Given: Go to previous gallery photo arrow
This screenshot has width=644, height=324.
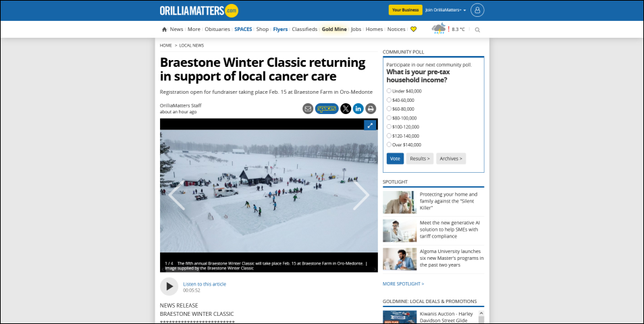Looking at the screenshot, I should 177,196.
